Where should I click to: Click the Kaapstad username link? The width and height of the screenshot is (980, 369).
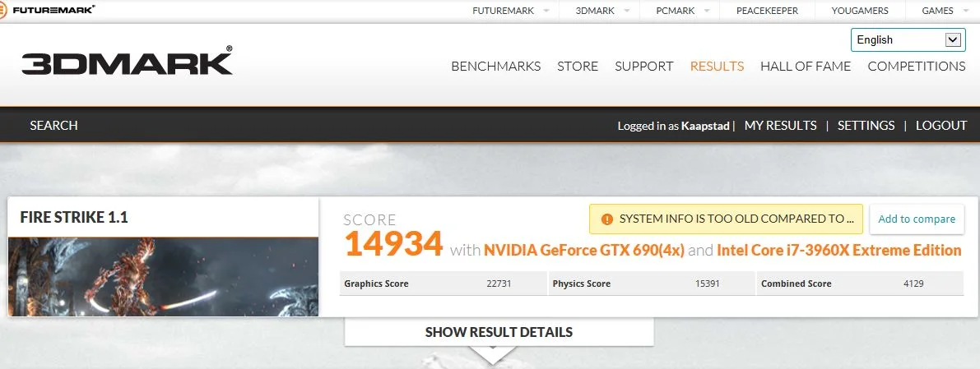tap(705, 126)
